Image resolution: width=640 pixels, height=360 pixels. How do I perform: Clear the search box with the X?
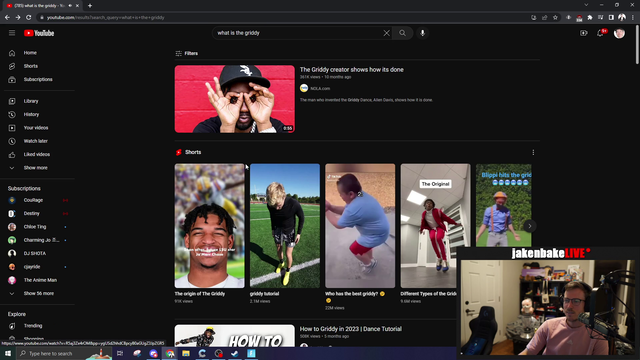coord(386,33)
